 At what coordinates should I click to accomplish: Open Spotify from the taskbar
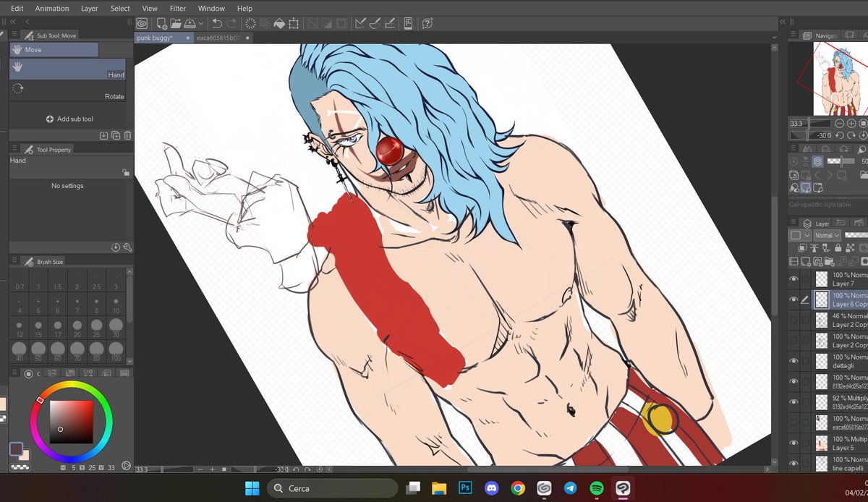[596, 488]
